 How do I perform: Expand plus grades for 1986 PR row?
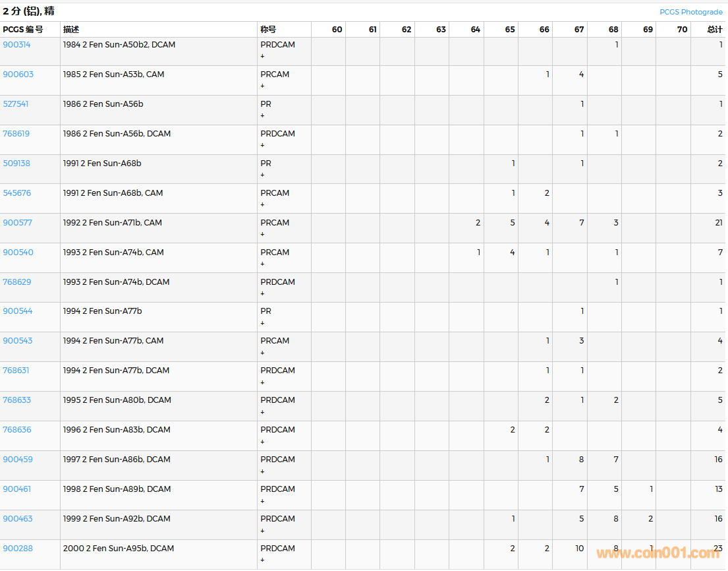[262, 116]
